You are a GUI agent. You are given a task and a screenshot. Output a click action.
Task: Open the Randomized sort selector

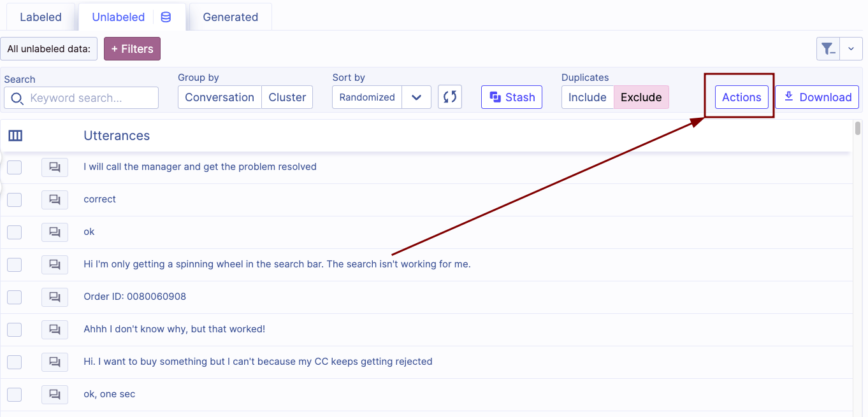pyautogui.click(x=367, y=97)
